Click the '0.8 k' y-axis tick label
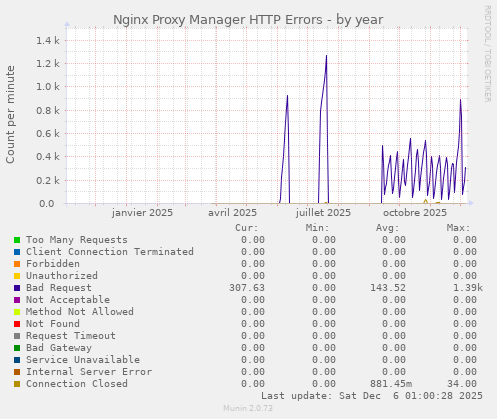Screen dimensions: 497x419 (x=48, y=110)
